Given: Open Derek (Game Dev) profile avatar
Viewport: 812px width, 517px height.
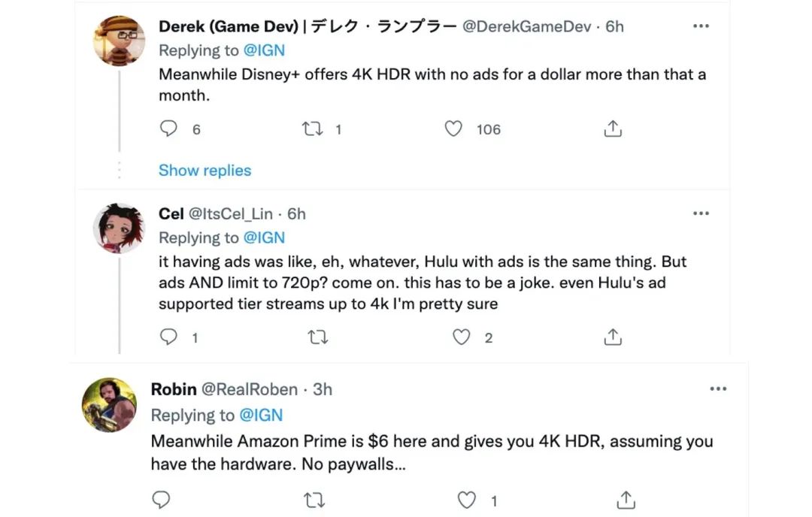Looking at the screenshot, I should click(119, 41).
